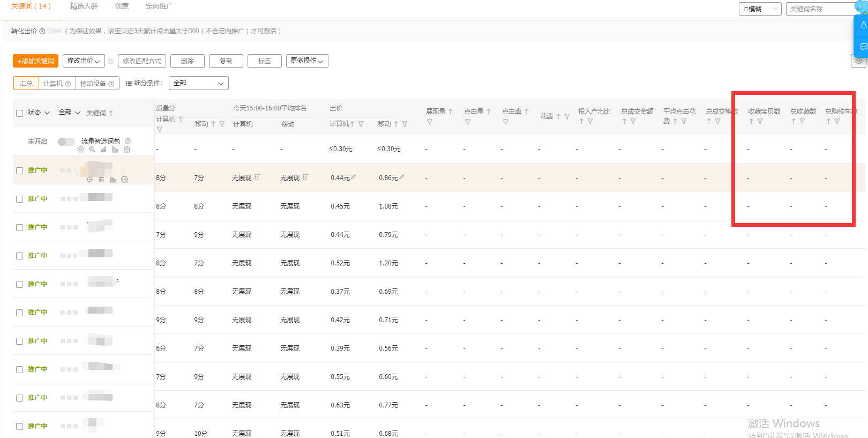Open rank detail icon beside mobile 无展现
This screenshot has width=868, height=438.
pyautogui.click(x=305, y=177)
